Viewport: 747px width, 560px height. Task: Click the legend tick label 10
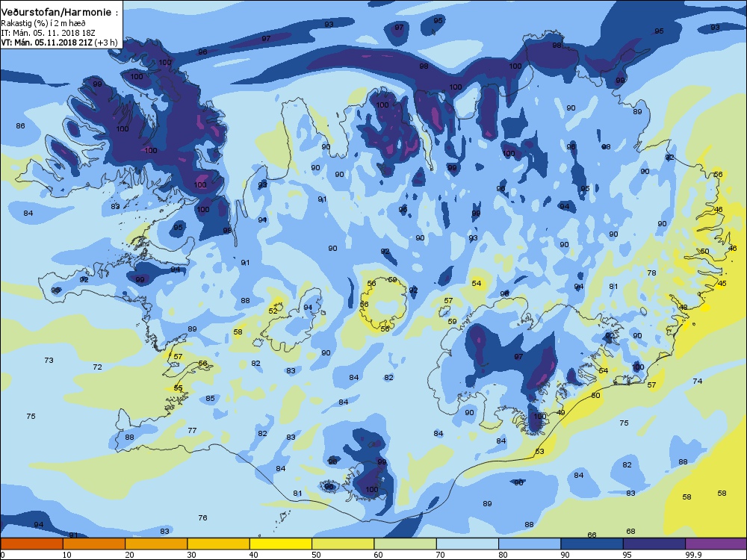coord(66,554)
